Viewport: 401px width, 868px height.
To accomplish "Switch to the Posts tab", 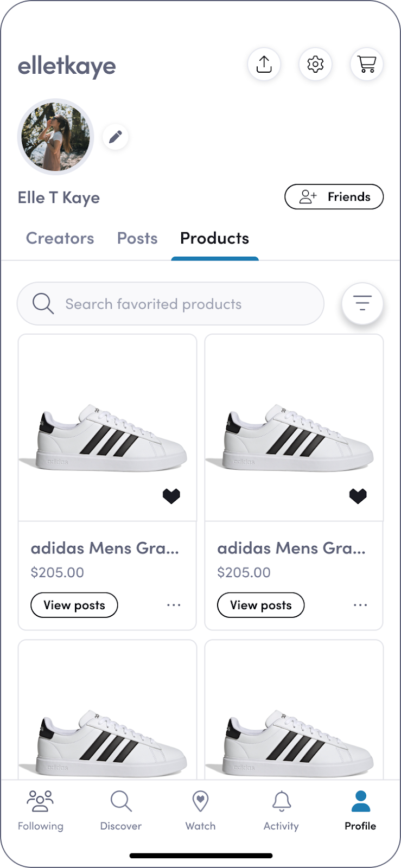I will pos(137,238).
